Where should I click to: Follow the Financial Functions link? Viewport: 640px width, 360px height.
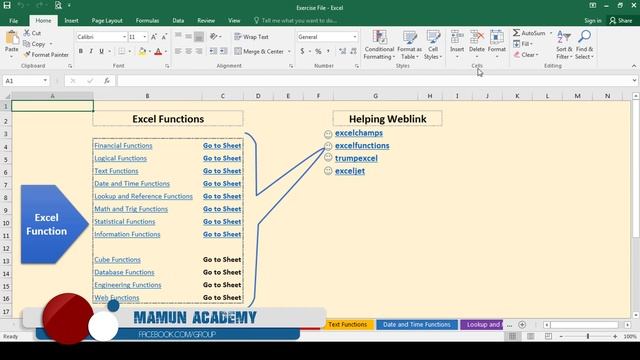(x=123, y=145)
